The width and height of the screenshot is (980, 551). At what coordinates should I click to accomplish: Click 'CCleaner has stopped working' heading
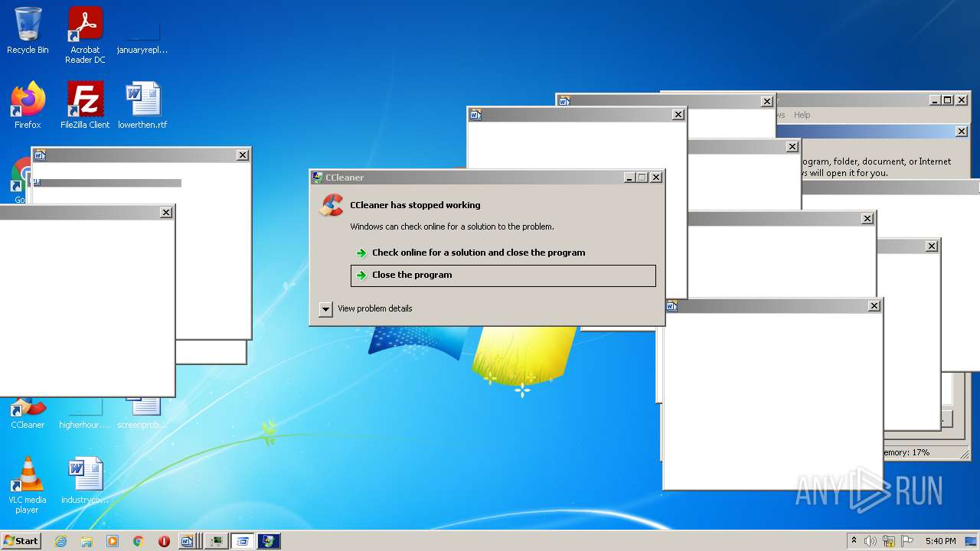(x=415, y=205)
